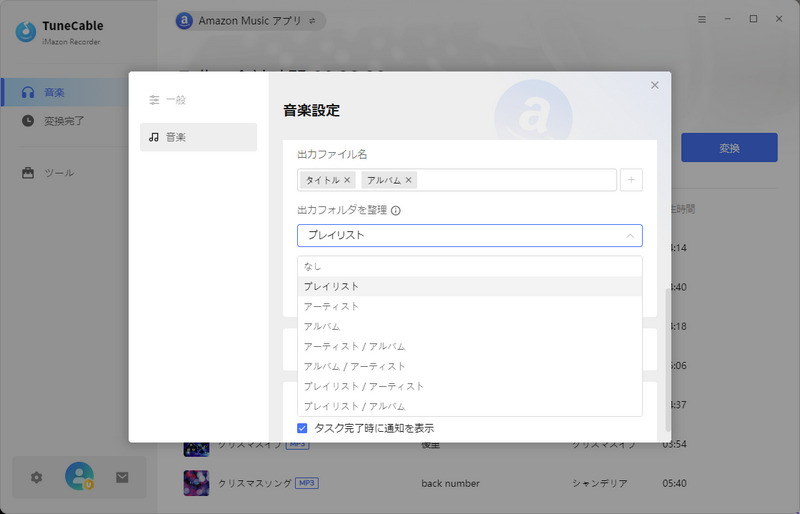
Task: Remove the アルバム tag from the output filename
Action: pos(408,180)
